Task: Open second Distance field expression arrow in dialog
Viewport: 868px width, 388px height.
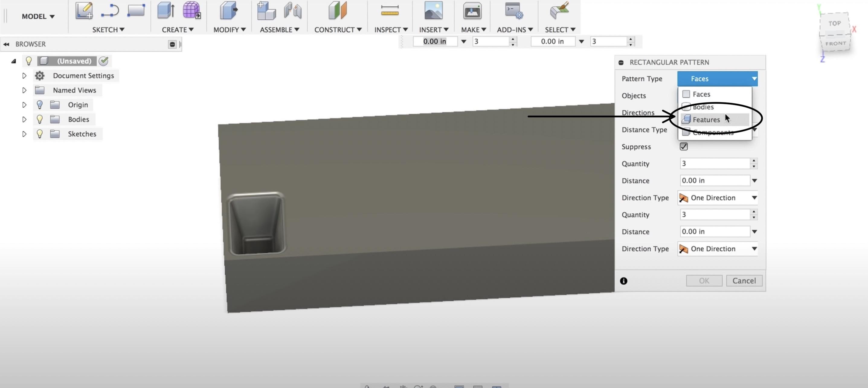Action: (x=754, y=231)
